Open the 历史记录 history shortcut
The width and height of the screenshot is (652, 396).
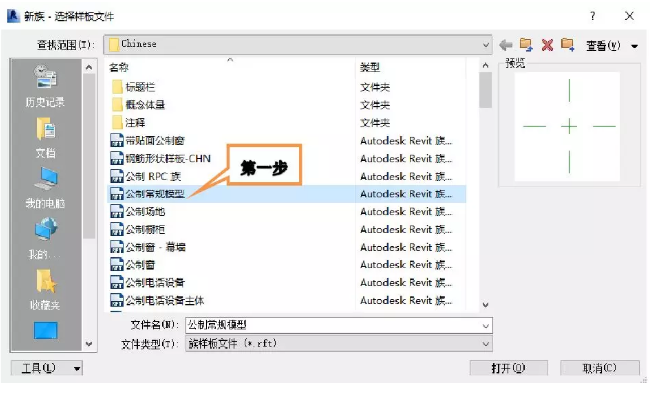(45, 87)
